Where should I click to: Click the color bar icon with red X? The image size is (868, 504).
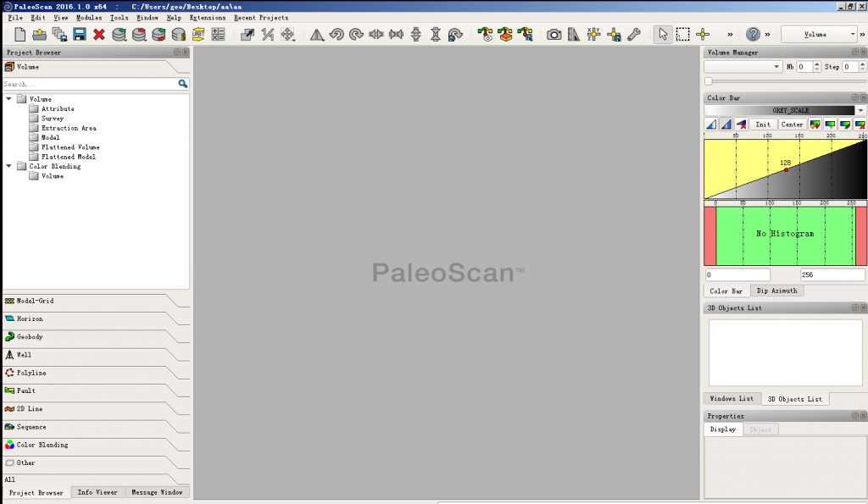pos(860,125)
